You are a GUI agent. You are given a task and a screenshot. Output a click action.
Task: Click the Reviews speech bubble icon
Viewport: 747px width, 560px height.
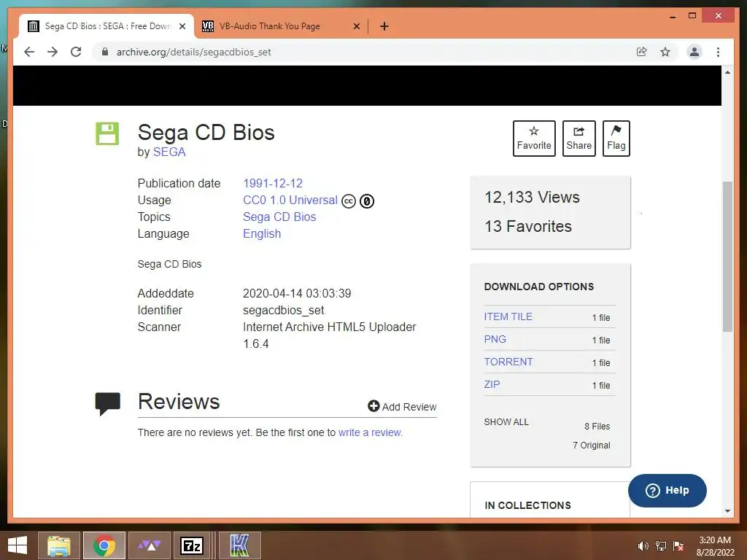point(108,404)
